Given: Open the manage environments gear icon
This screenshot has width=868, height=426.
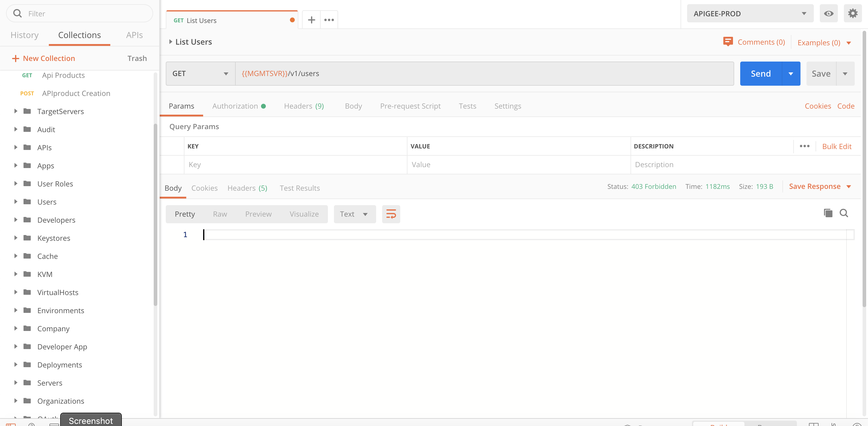Looking at the screenshot, I should click(853, 14).
